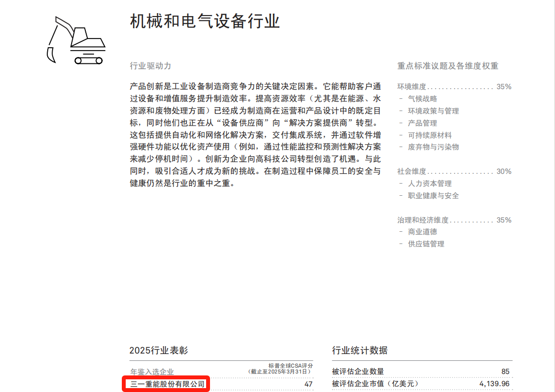Expand the 社会维度 30% section
The image size is (555, 392).
point(454,171)
